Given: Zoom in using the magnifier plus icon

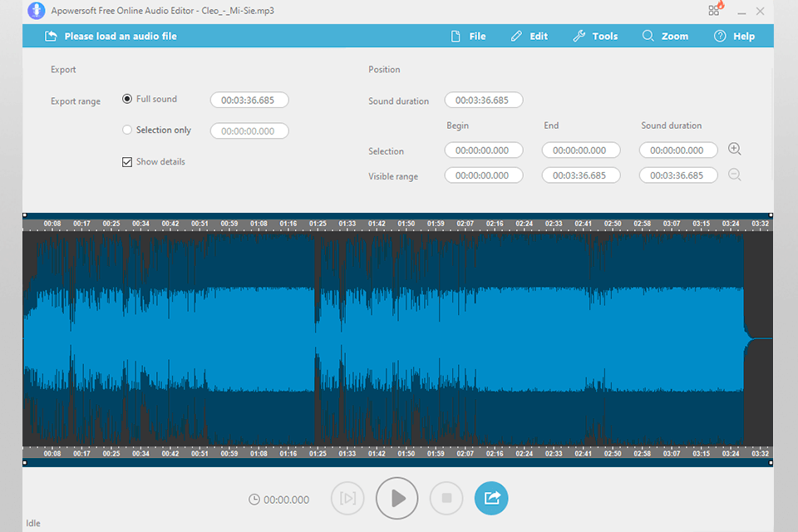Looking at the screenshot, I should [x=734, y=150].
